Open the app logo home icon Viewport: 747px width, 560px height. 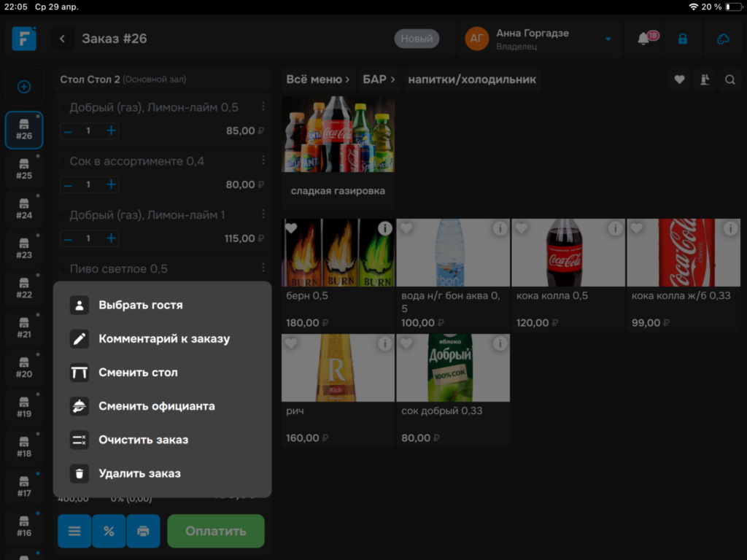pyautogui.click(x=24, y=39)
